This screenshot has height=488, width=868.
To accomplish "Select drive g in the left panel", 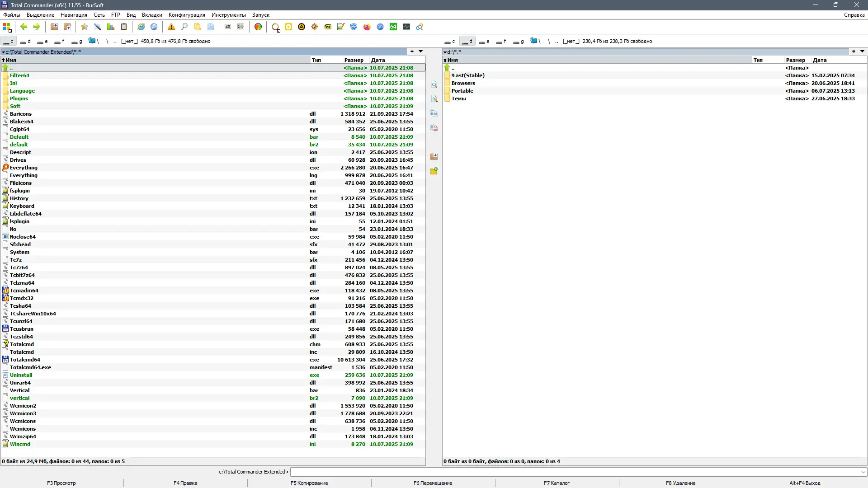I will click(x=77, y=41).
